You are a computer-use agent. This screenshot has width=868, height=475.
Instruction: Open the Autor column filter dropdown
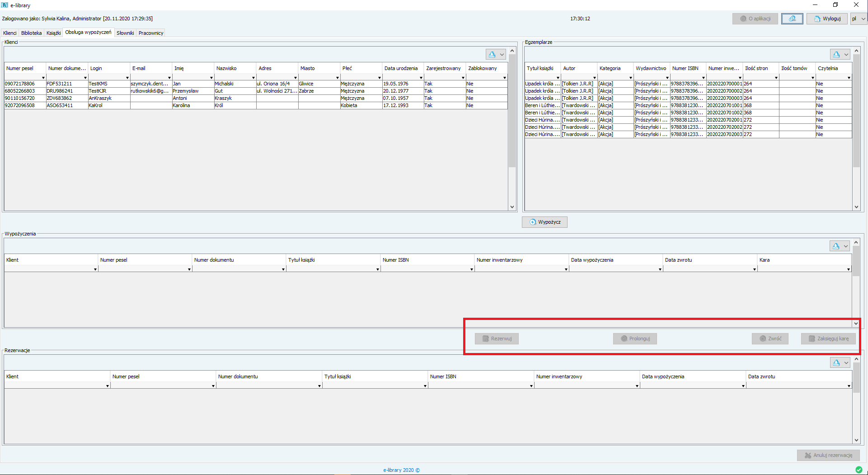tap(594, 78)
